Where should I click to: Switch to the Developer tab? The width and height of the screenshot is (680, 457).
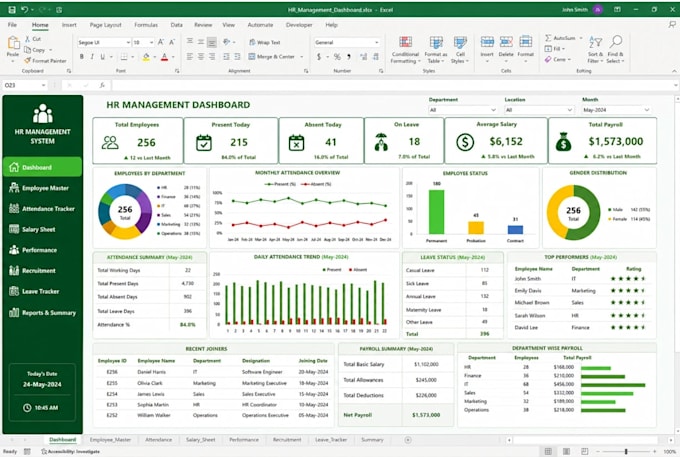(299, 25)
